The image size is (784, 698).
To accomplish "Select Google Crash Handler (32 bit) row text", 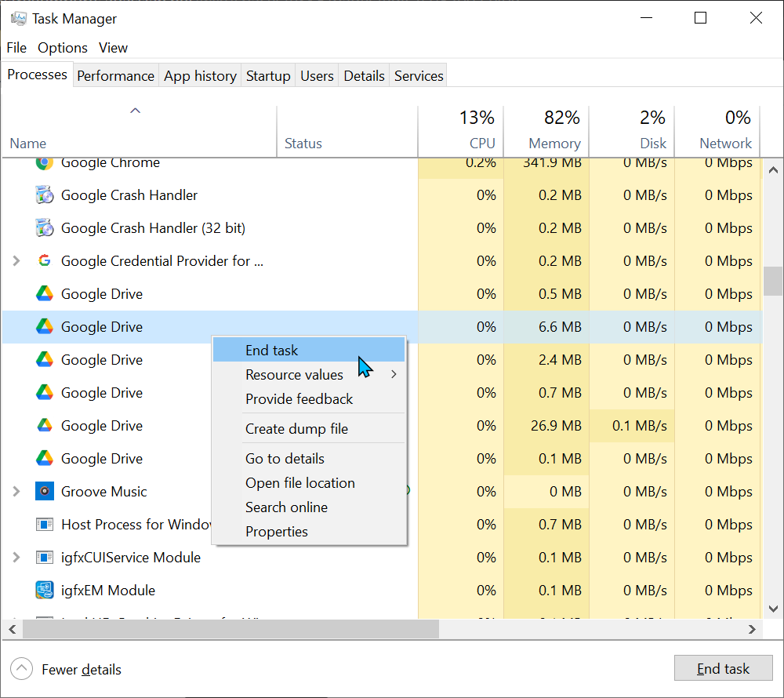I will [x=153, y=228].
